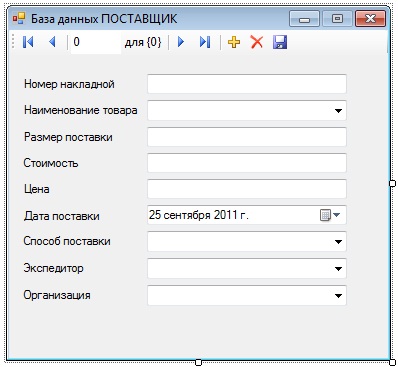Image resolution: width=398 pixels, height=367 pixels.
Task: Click into the Стоимость text box
Action: [x=247, y=163]
